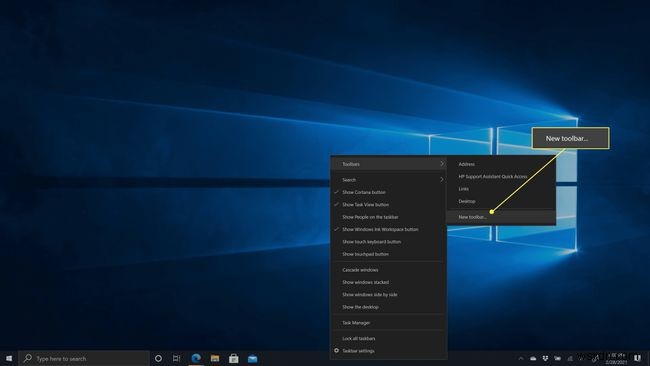
Task: Open the OneDrive cloud tray icon
Action: click(533, 358)
